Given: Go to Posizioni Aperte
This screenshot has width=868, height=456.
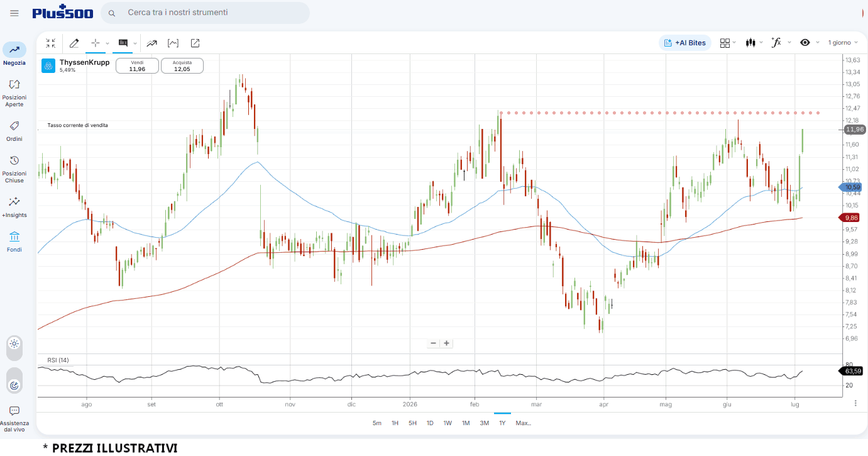Looking at the screenshot, I should (x=14, y=92).
